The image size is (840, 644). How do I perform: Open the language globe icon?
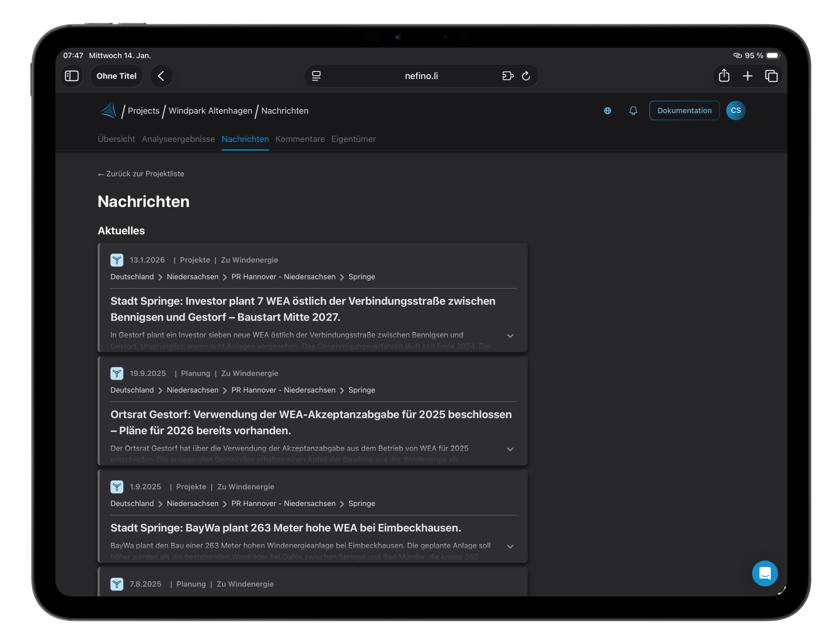tap(607, 111)
